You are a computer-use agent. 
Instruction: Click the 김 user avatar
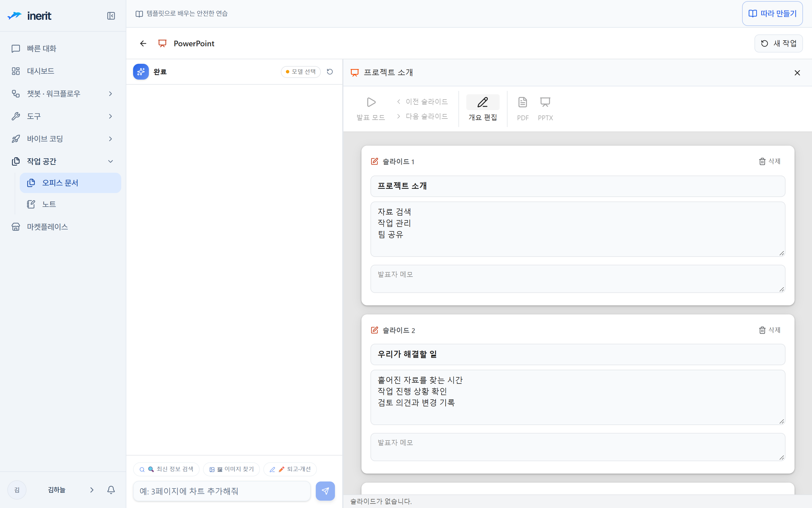17,490
